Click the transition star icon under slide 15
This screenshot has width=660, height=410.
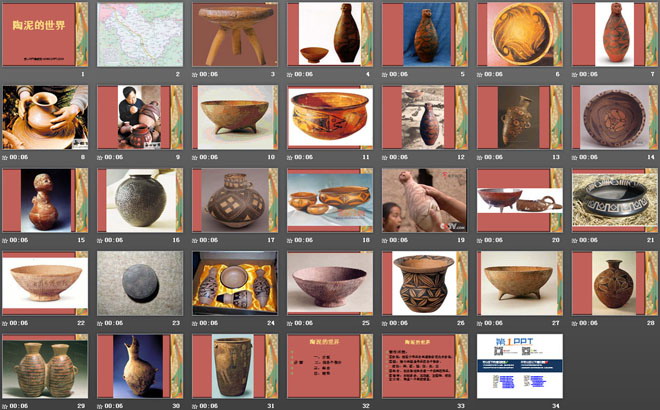pyautogui.click(x=5, y=240)
